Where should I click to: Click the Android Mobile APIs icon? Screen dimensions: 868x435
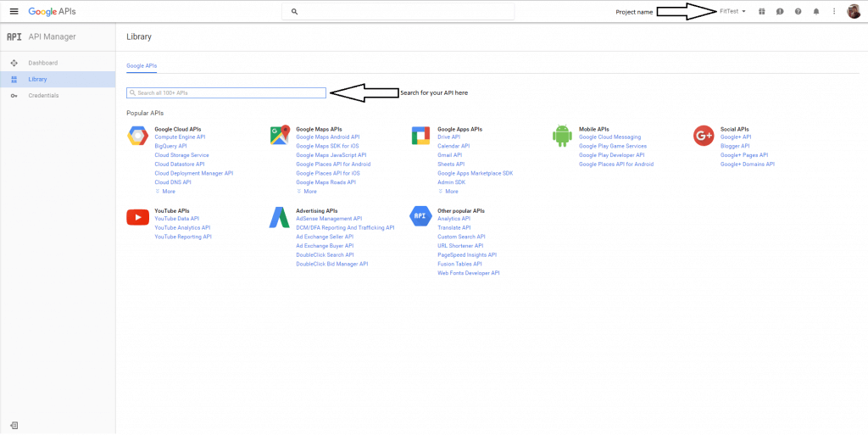pos(562,136)
